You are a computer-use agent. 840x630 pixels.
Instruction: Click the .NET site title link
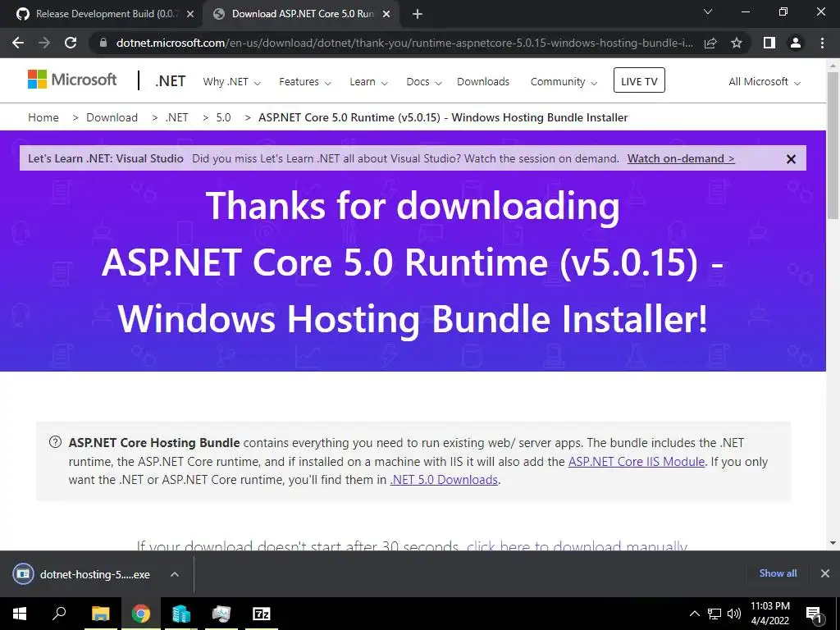coord(171,81)
